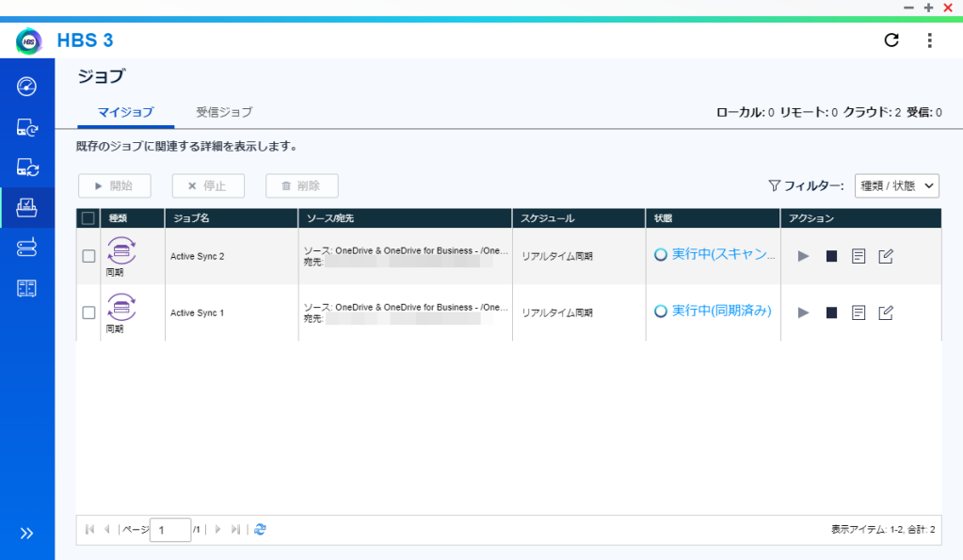Image resolution: width=963 pixels, height=560 pixels.
Task: Start the Active Sync 2 job with play icon
Action: (803, 256)
